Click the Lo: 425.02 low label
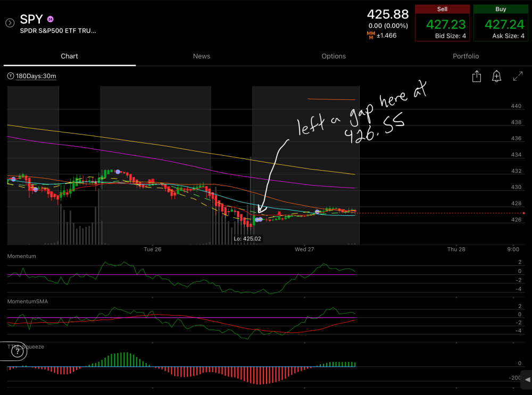Image resolution: width=532 pixels, height=395 pixels. pos(247,239)
